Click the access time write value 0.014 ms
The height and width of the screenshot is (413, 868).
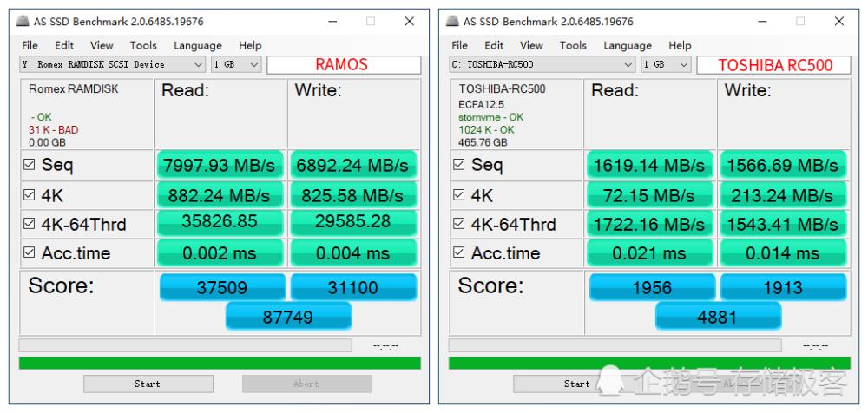tap(783, 253)
